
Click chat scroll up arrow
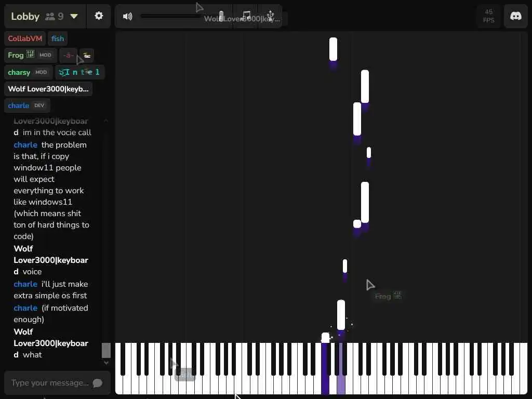coord(106,121)
